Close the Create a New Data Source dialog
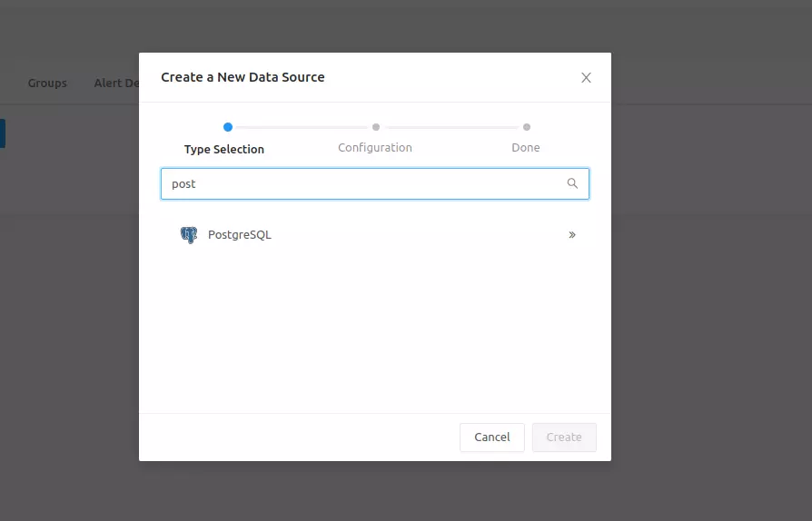The width and height of the screenshot is (812, 521). [x=586, y=78]
